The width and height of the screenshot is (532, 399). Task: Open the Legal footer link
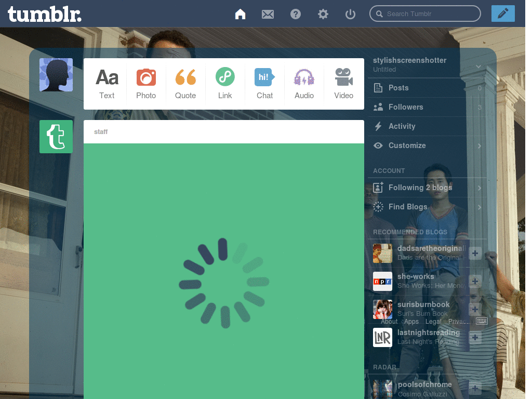[433, 321]
